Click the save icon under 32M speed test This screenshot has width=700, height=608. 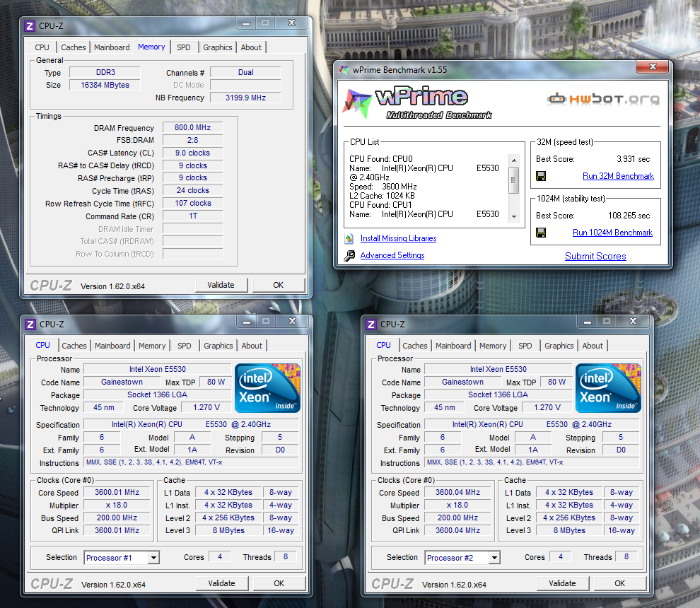tap(541, 176)
